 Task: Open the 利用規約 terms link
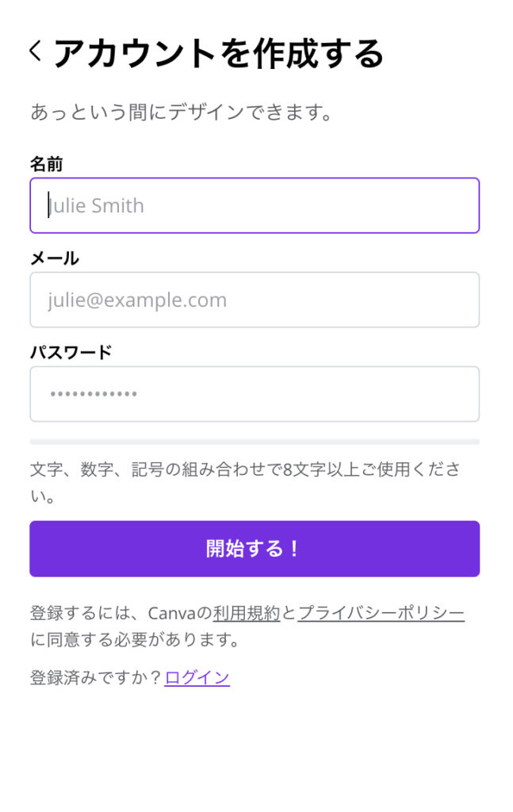click(247, 613)
